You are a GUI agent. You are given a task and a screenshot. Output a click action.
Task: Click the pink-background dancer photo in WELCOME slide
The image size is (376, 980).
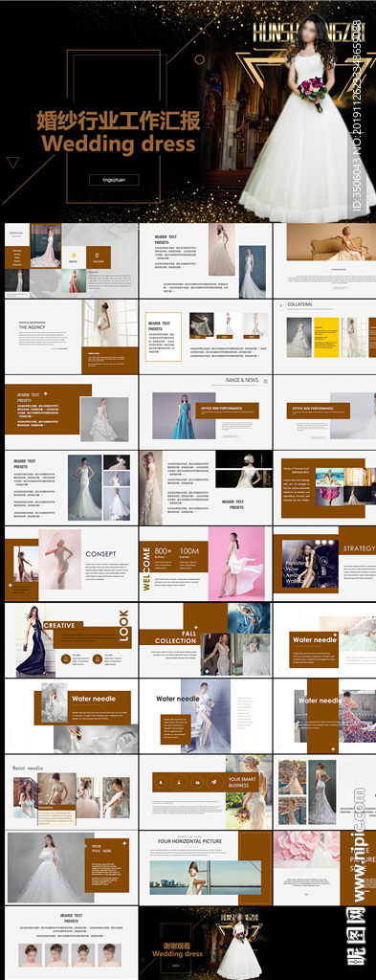coord(236,564)
